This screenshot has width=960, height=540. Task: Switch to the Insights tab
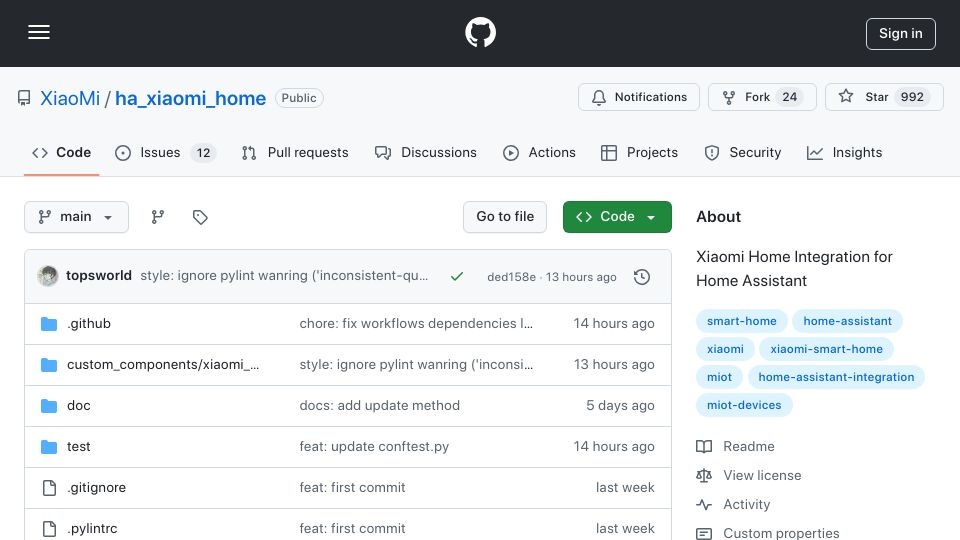844,152
